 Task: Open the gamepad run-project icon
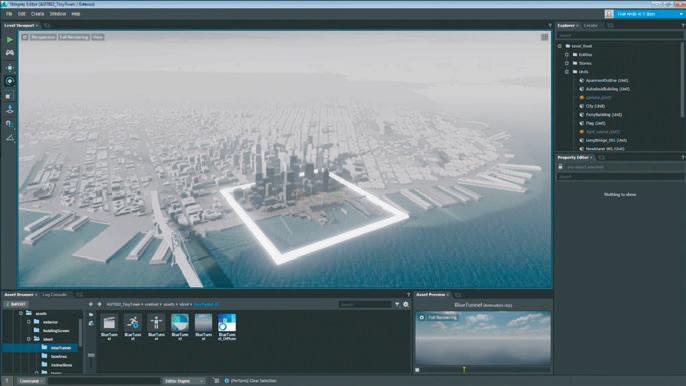(10, 53)
